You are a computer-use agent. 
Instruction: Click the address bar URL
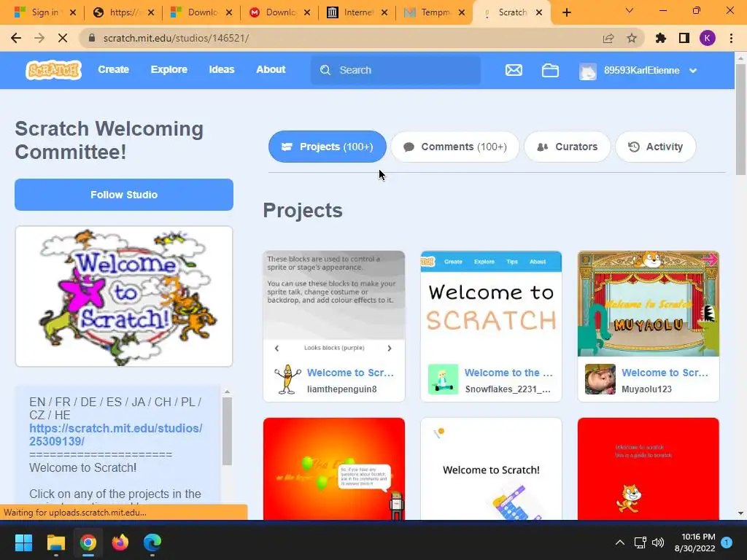click(x=177, y=38)
